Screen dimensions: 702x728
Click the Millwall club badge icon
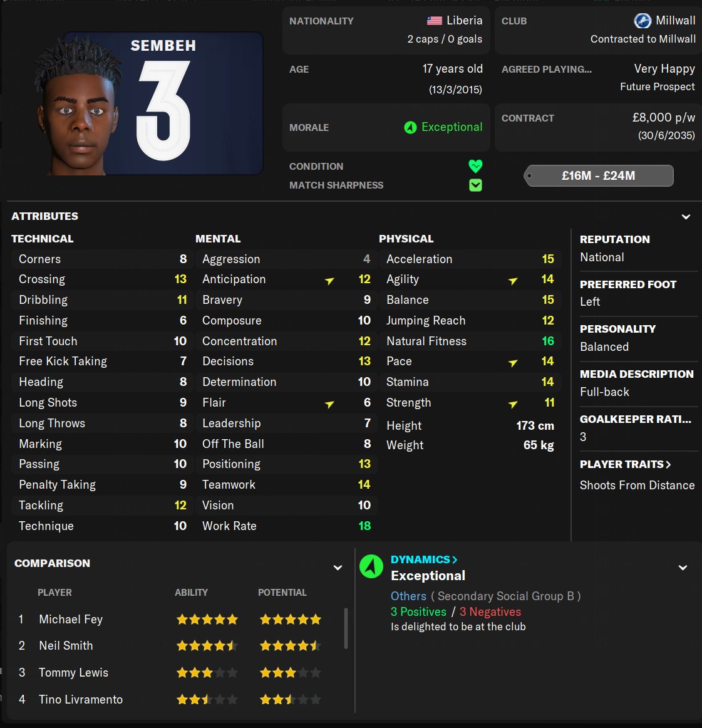(x=643, y=21)
